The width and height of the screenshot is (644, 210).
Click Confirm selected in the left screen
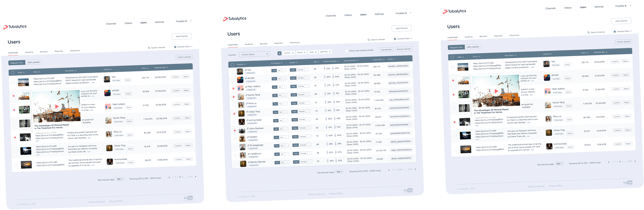tap(184, 57)
